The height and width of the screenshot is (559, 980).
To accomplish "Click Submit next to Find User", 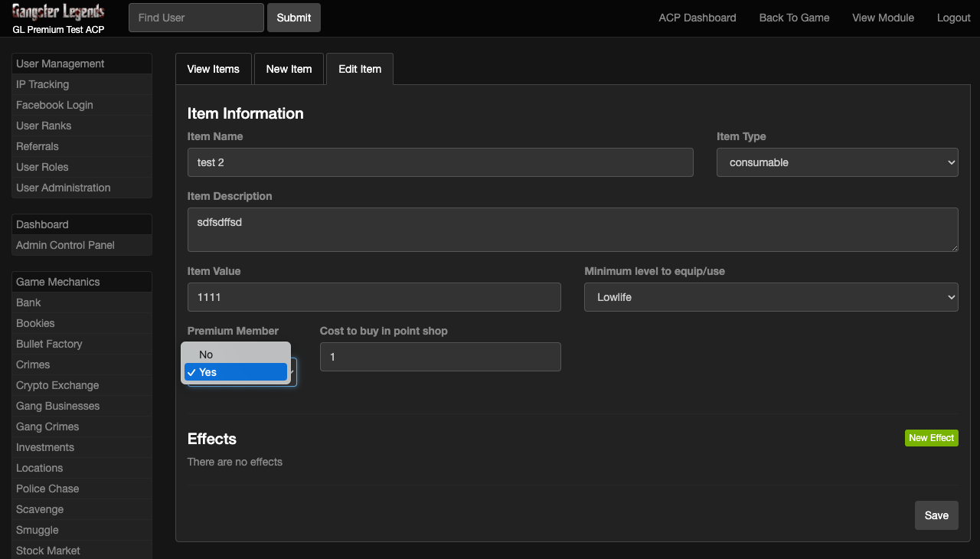I will click(x=293, y=18).
